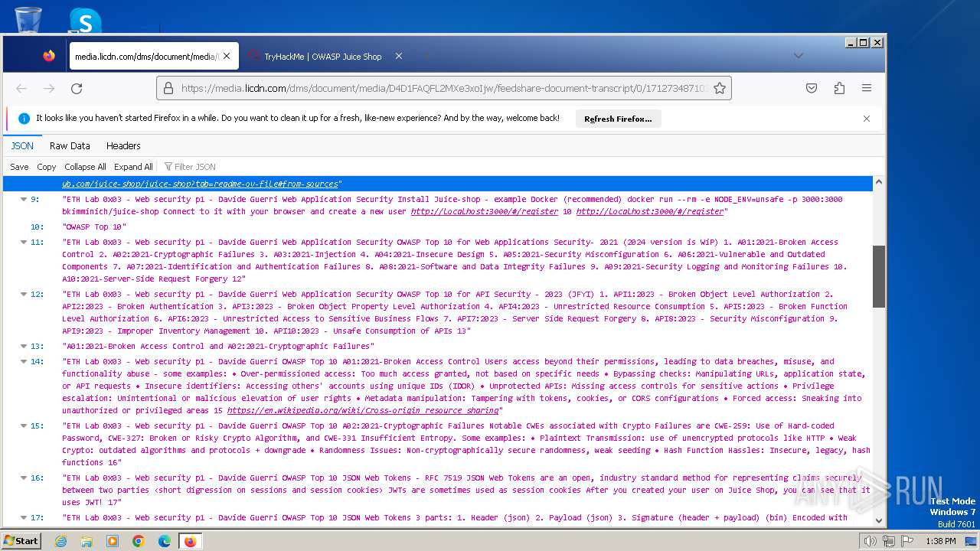Open the Save to Pocket icon
The height and width of the screenshot is (551, 980).
pyautogui.click(x=812, y=88)
